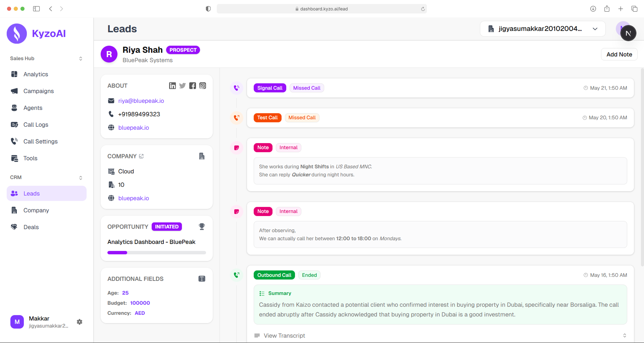The width and height of the screenshot is (644, 343).
Task: Toggle the browser sidebar panel
Action: click(37, 9)
